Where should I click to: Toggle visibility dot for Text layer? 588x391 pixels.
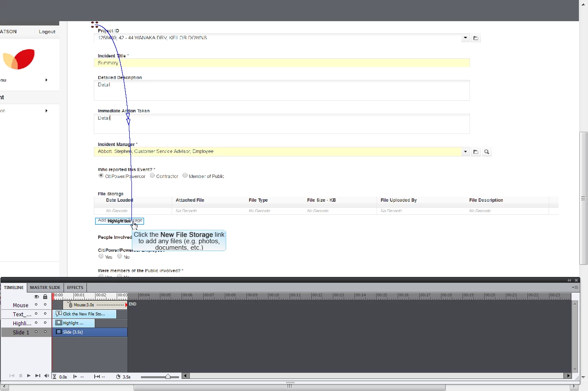click(36, 314)
